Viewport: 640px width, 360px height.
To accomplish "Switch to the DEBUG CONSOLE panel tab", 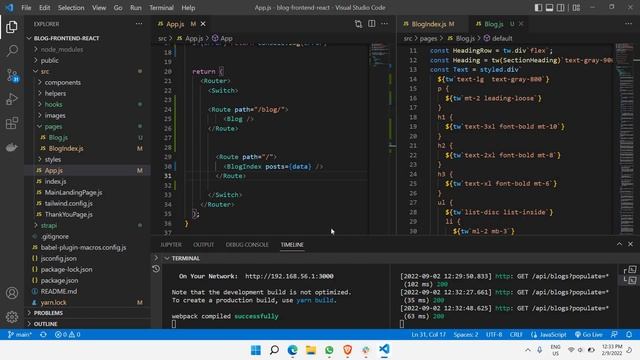I will tap(247, 244).
